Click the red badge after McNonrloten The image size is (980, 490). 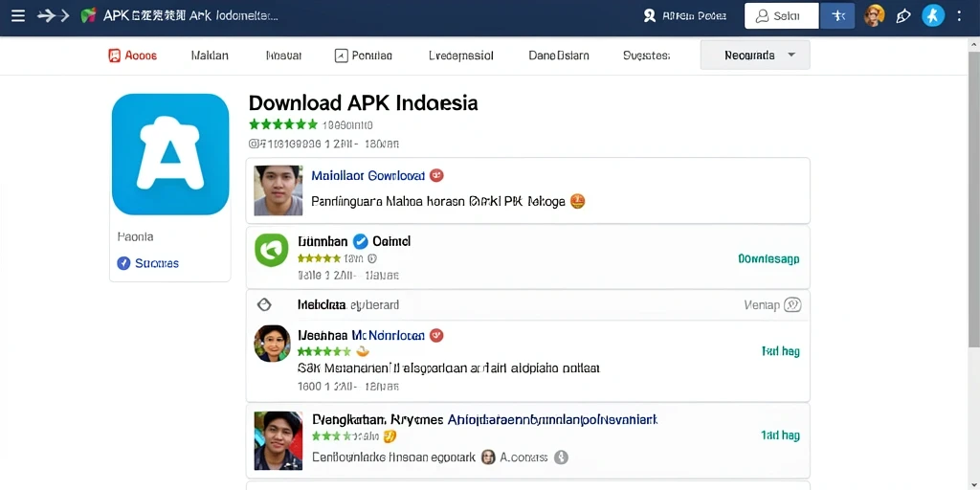tap(436, 336)
